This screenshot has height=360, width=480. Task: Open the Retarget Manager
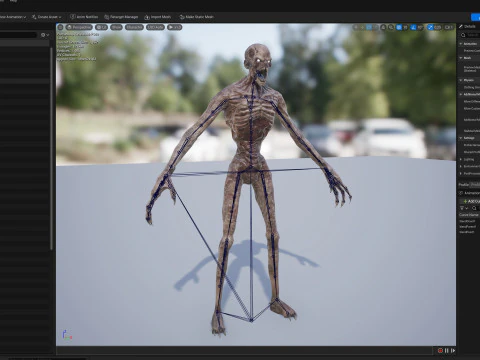[x=121, y=17]
